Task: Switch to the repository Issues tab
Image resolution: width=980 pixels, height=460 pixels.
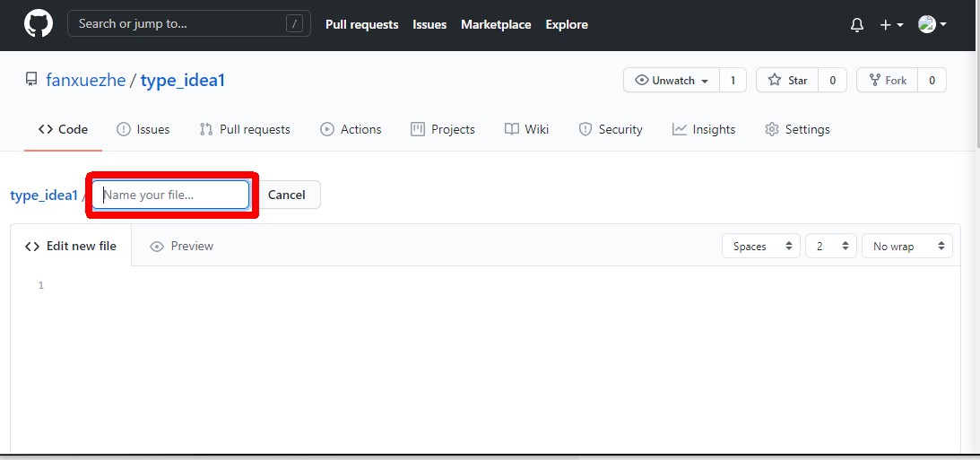Action: [x=143, y=129]
